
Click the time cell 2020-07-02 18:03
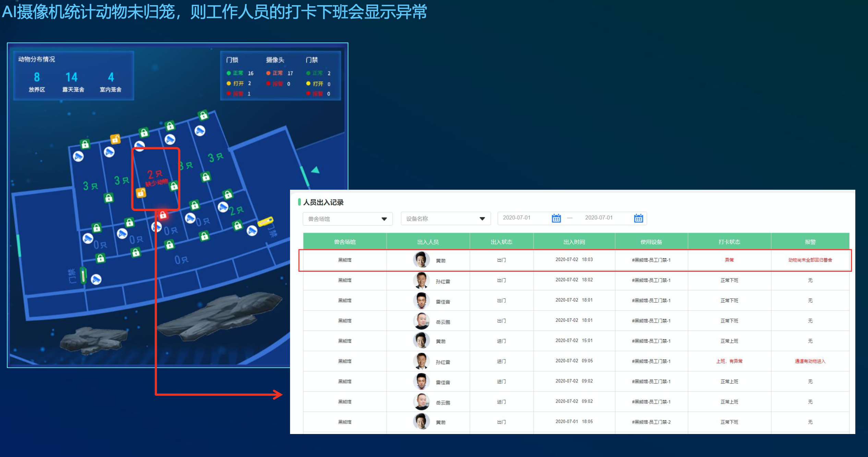pos(574,259)
